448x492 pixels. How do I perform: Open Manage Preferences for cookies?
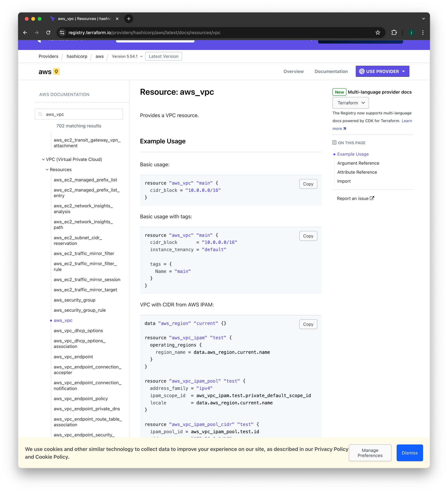370,453
